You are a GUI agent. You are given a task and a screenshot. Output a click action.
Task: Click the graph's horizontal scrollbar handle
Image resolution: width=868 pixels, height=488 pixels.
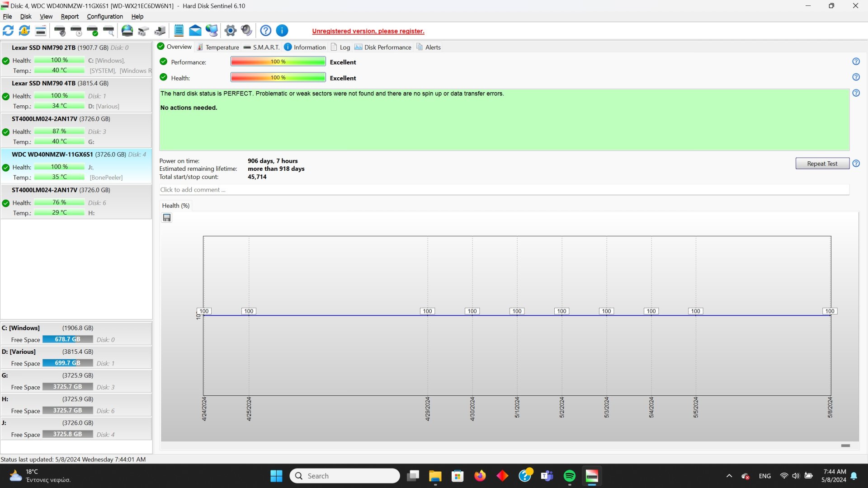pyautogui.click(x=845, y=446)
